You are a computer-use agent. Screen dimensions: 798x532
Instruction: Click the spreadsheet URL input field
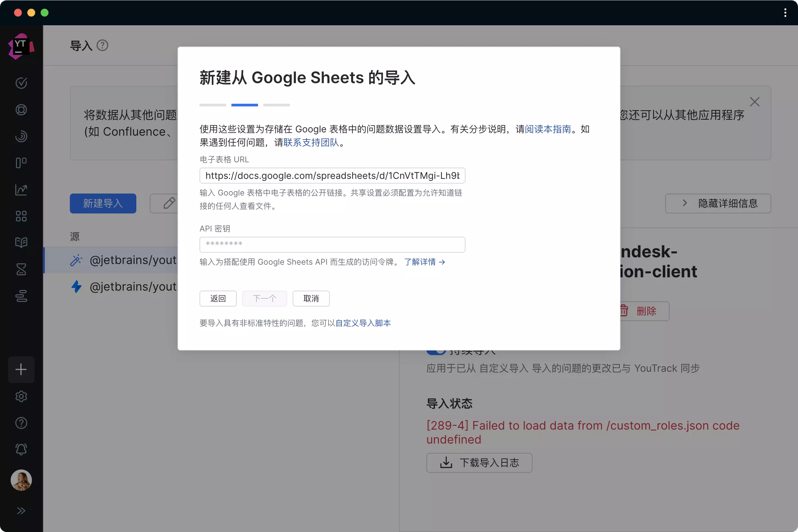[332, 176]
